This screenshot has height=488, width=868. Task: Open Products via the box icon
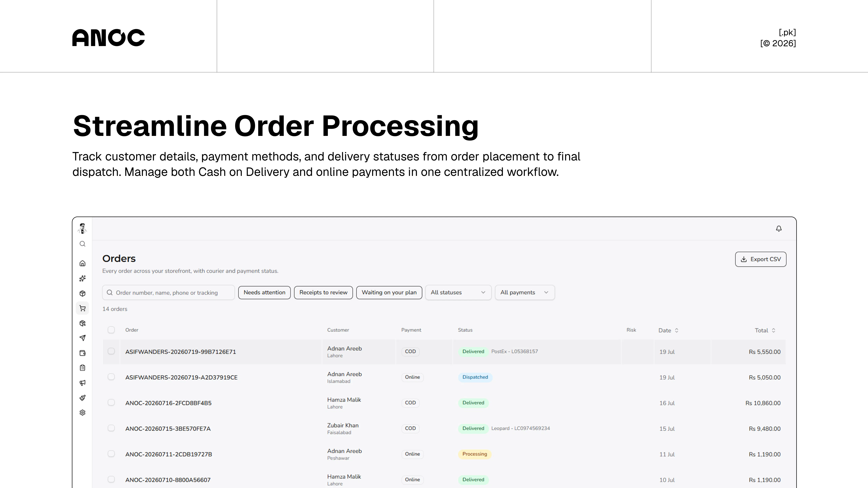(83, 293)
